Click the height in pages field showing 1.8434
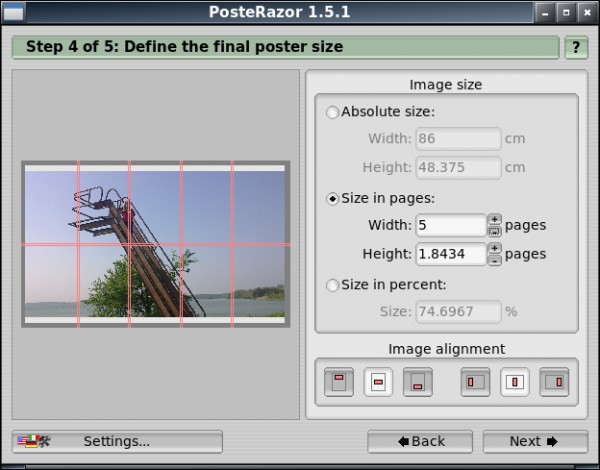 [451, 254]
